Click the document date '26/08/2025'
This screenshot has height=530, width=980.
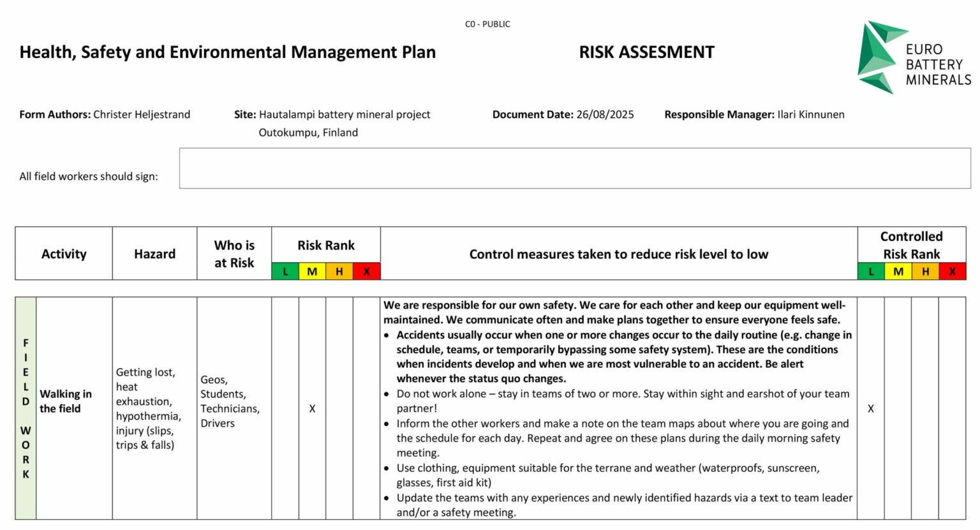click(605, 115)
